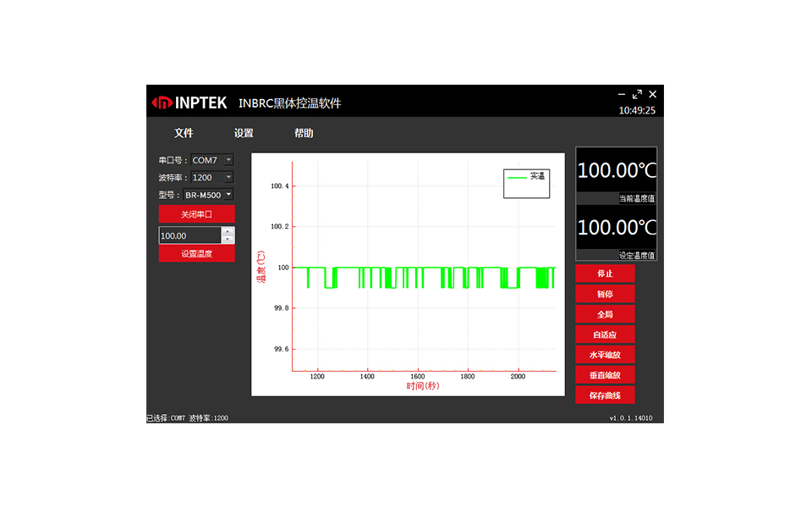
Task: Click 保存曲线 to save the curve
Action: pyautogui.click(x=605, y=395)
